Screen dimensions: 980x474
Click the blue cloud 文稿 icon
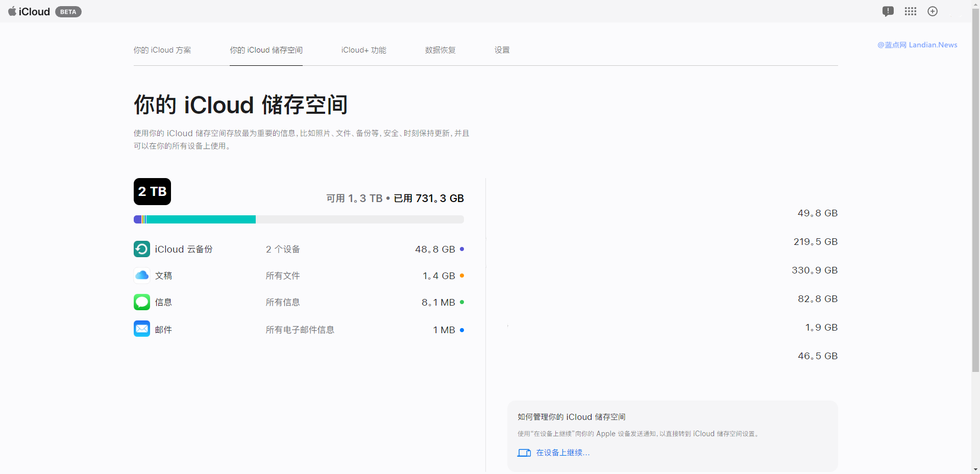tap(142, 276)
